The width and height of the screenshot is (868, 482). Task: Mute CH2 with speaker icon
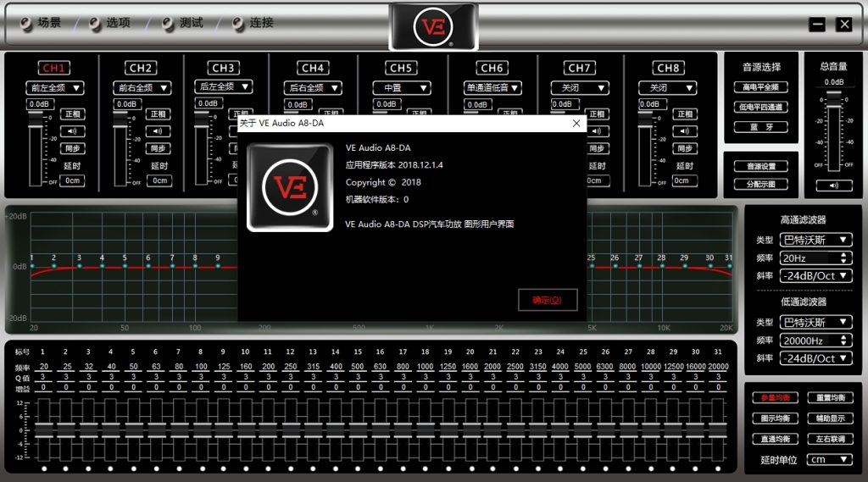(159, 131)
